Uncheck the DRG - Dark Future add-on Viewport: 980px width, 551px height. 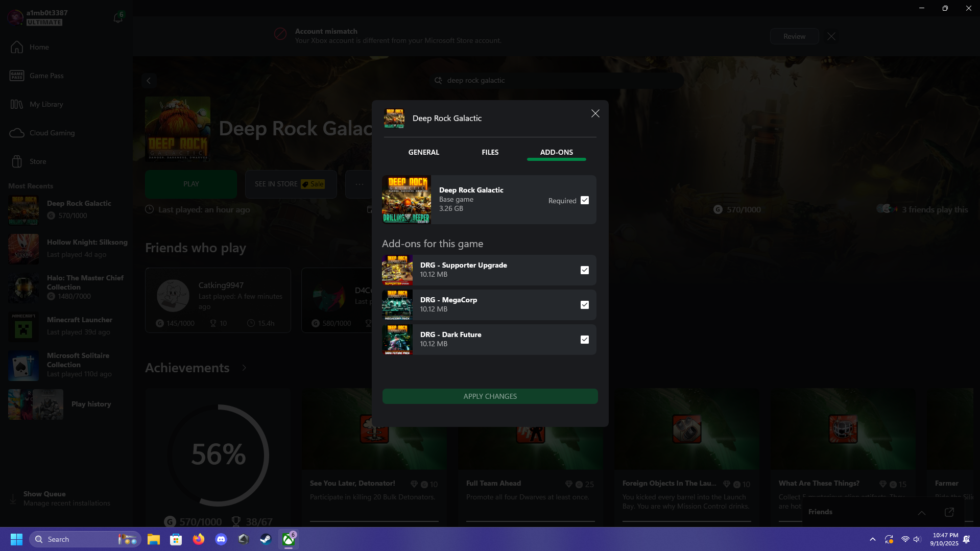pyautogui.click(x=585, y=340)
